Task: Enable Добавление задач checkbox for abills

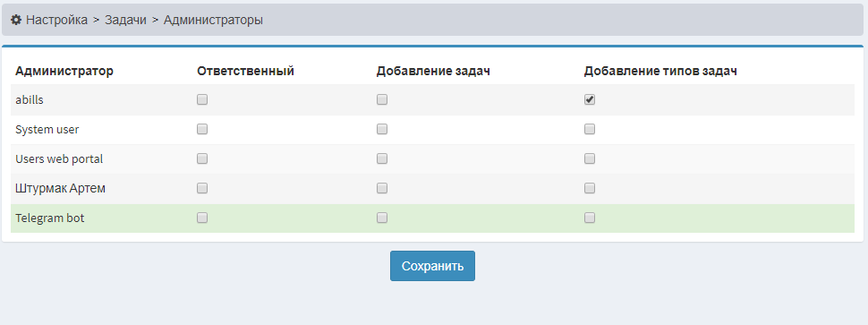Action: [x=382, y=99]
